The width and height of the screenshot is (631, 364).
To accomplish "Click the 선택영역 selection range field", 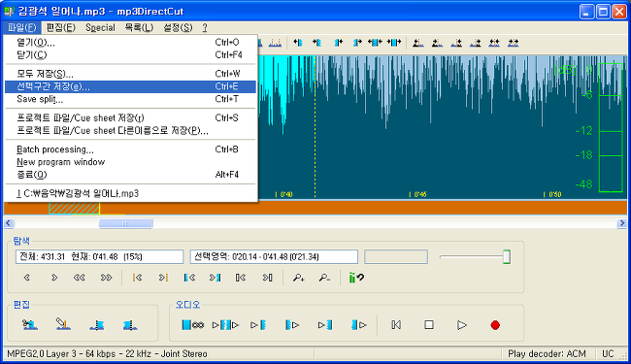I will click(274, 256).
